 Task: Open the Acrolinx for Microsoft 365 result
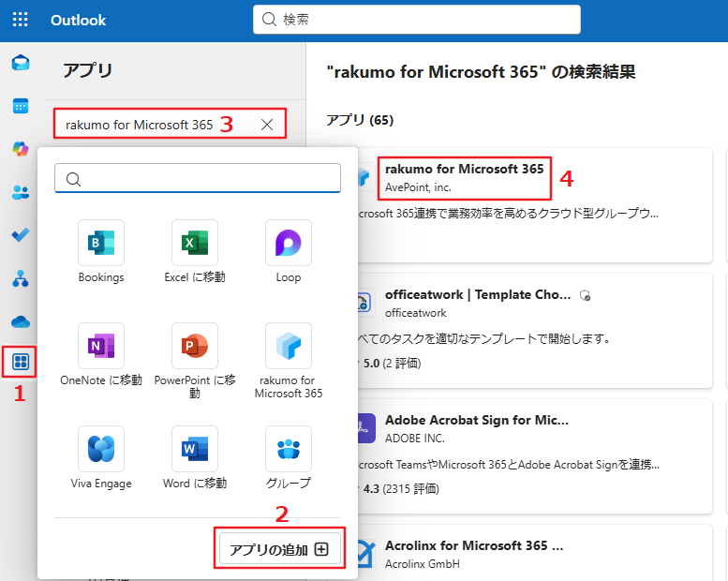tap(534, 553)
